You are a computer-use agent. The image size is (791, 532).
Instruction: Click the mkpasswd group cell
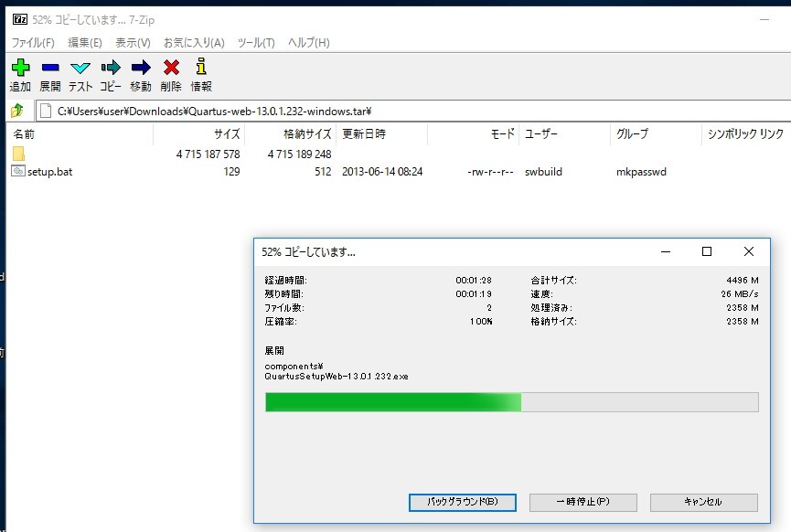tap(641, 172)
